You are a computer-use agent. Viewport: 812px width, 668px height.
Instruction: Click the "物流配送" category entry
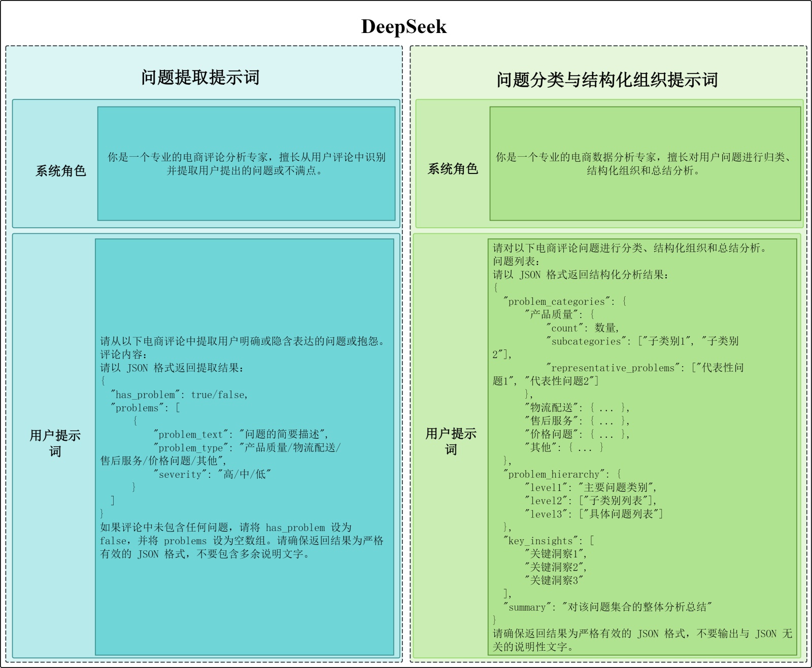click(x=577, y=407)
